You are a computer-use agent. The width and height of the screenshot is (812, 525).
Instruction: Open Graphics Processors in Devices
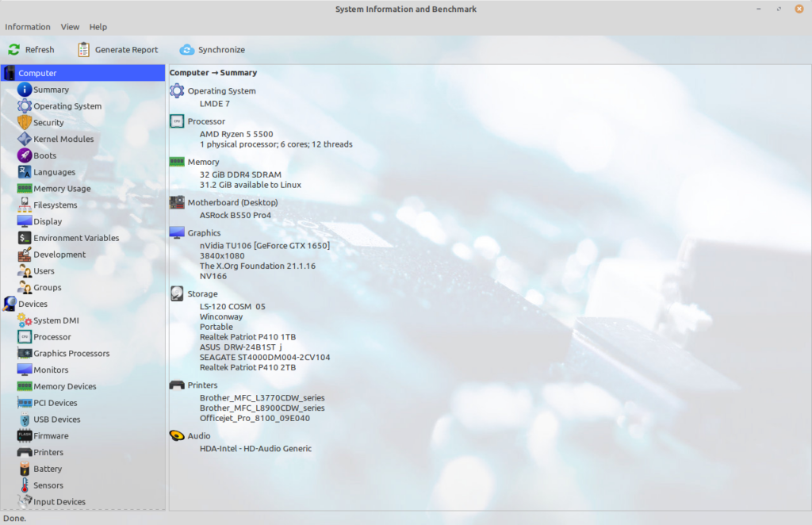click(71, 354)
